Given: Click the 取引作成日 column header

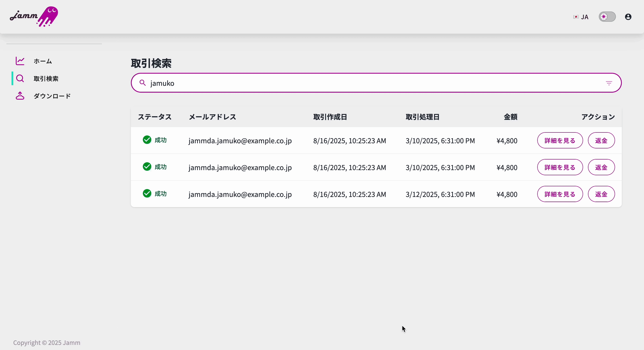Looking at the screenshot, I should (x=330, y=117).
